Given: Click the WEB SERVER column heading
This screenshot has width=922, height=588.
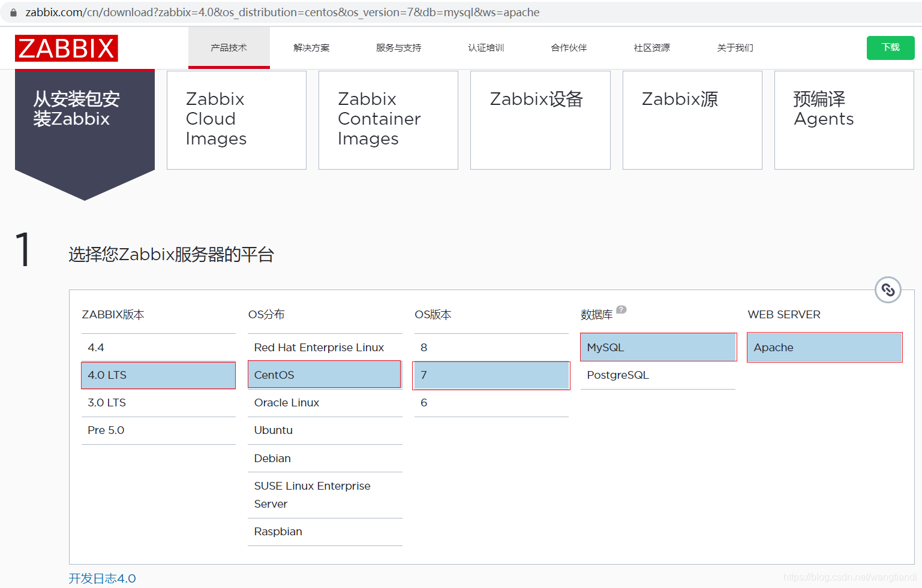Looking at the screenshot, I should click(784, 315).
